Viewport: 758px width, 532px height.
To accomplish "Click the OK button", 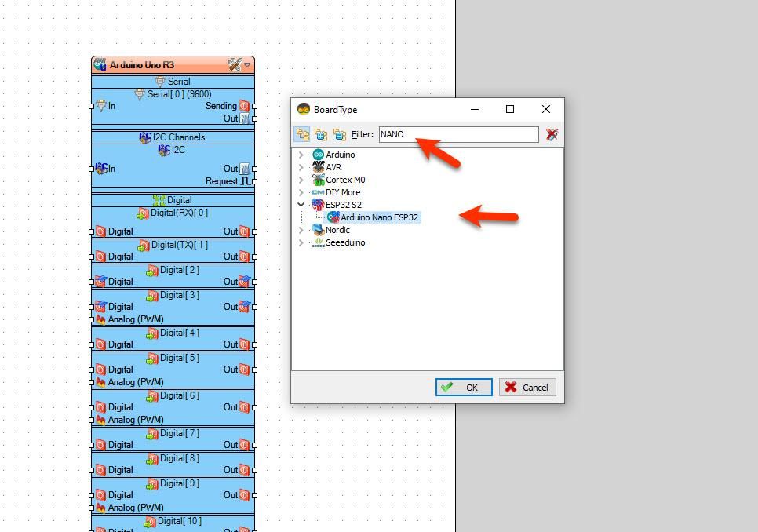I will point(464,387).
